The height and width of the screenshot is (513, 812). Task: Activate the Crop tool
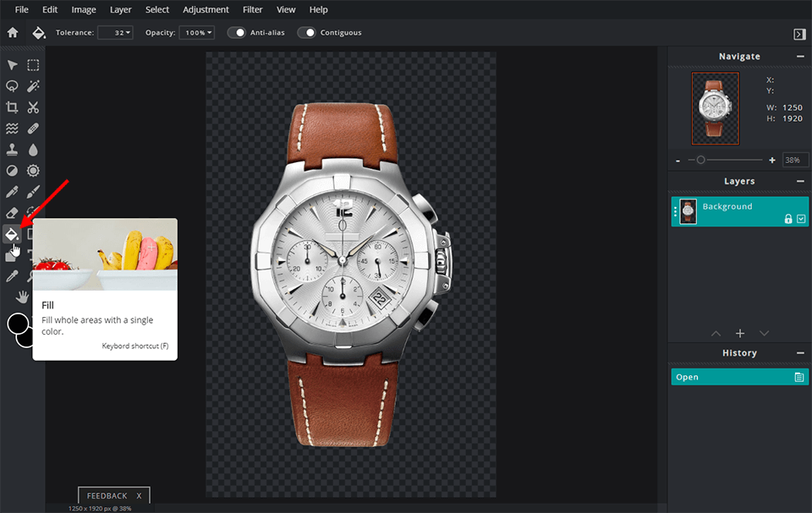click(x=12, y=107)
